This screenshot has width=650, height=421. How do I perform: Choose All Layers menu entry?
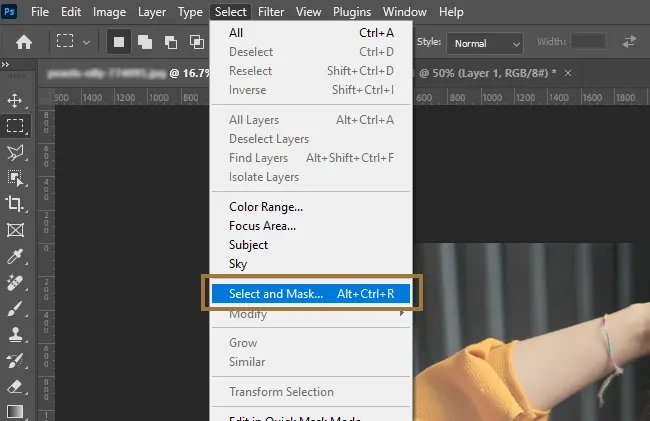click(x=311, y=120)
